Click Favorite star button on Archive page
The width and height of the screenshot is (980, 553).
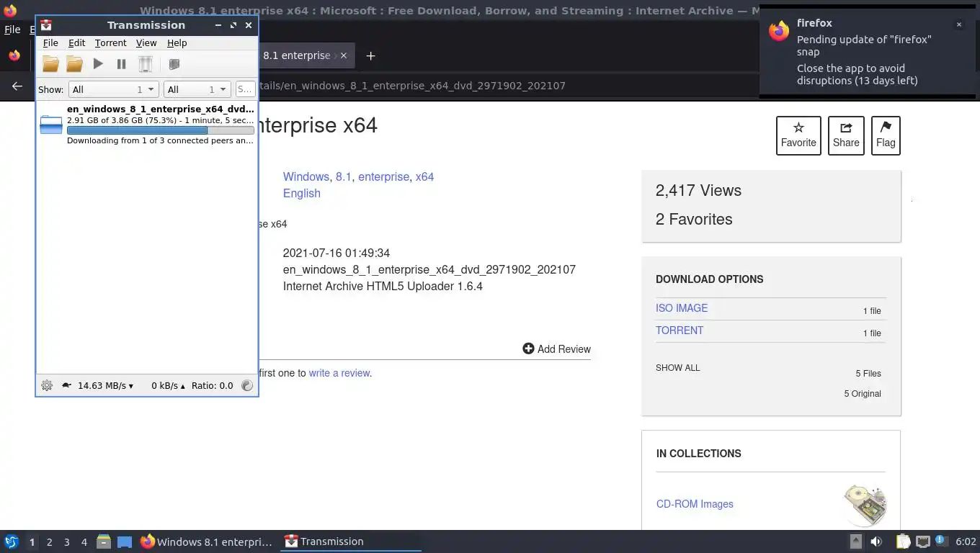[798, 135]
